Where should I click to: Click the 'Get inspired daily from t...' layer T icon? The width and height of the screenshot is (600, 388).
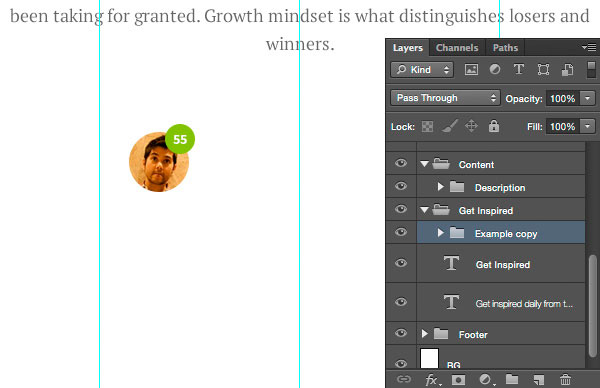click(x=451, y=302)
